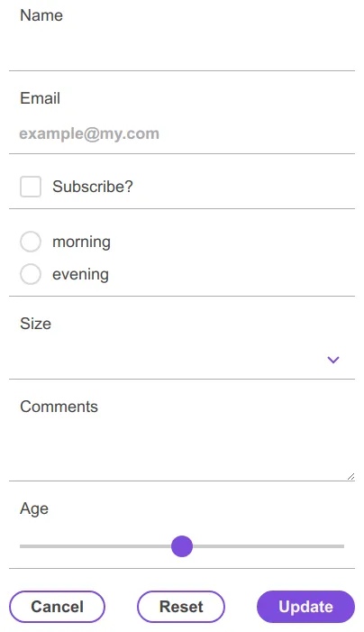This screenshot has height=632, width=364.
Task: Focus the Email field with example@my.com placeholder
Action: click(x=182, y=133)
